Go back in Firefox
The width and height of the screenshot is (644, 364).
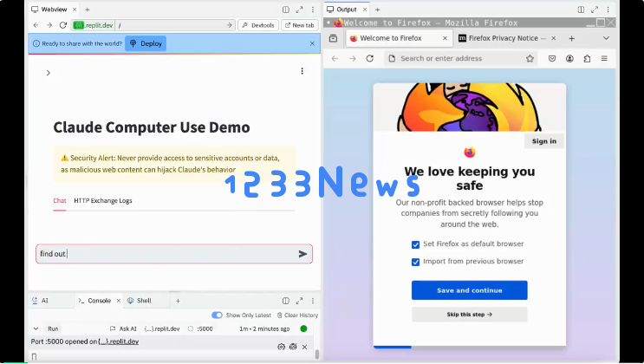tap(335, 58)
